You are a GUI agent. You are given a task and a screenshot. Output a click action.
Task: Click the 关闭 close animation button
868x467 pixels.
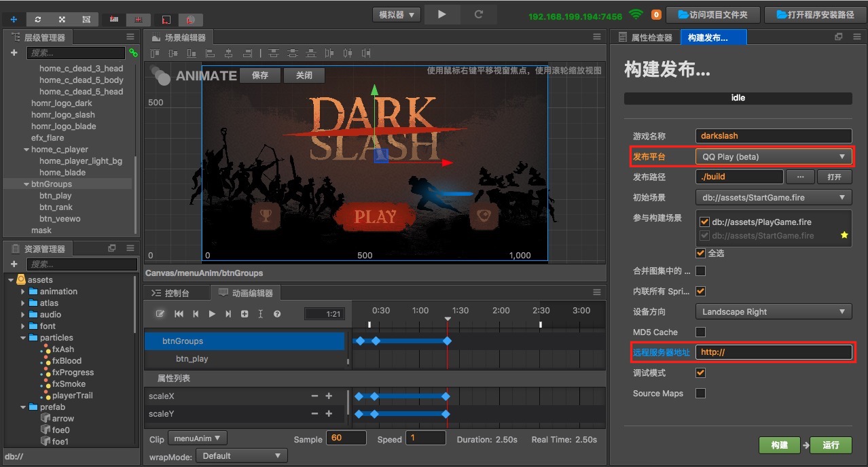click(304, 75)
